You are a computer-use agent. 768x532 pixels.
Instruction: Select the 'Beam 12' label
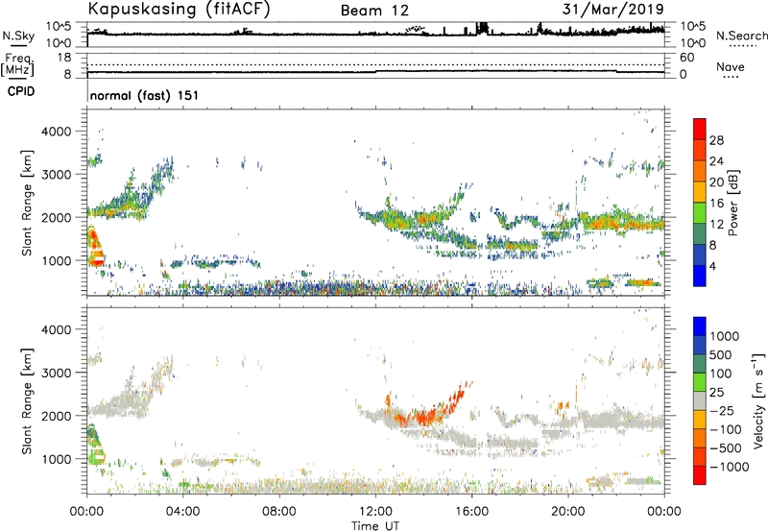374,11
